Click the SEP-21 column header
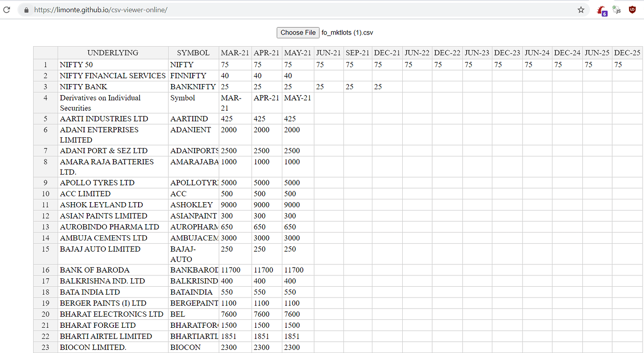Viewport: 644px width, 353px height. click(x=357, y=53)
